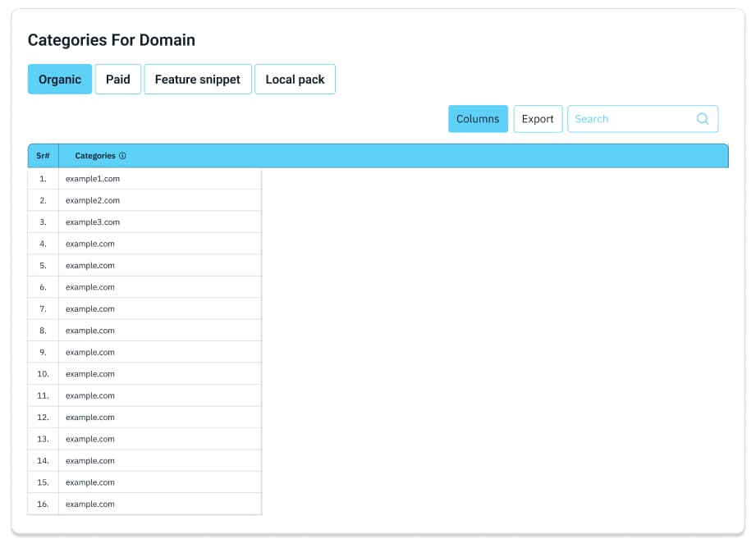Click the Categories For Domain heading
This screenshot has height=548, width=756.
tap(112, 40)
